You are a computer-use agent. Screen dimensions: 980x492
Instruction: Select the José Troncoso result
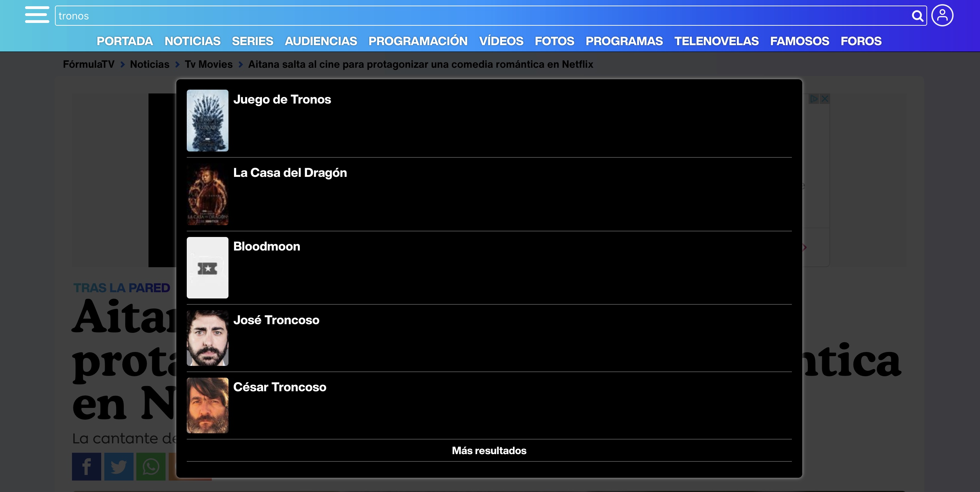(489, 338)
